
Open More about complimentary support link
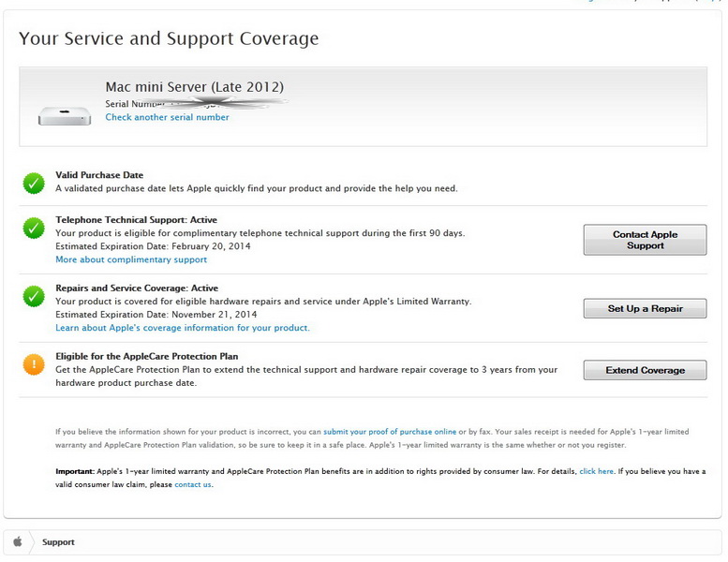point(131,259)
